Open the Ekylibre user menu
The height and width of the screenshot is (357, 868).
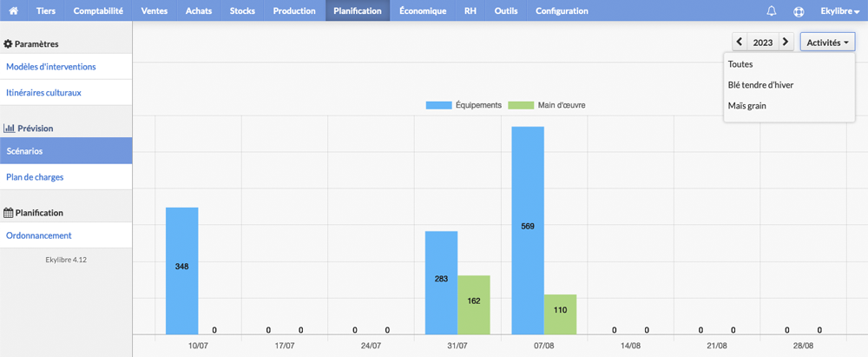tap(839, 10)
